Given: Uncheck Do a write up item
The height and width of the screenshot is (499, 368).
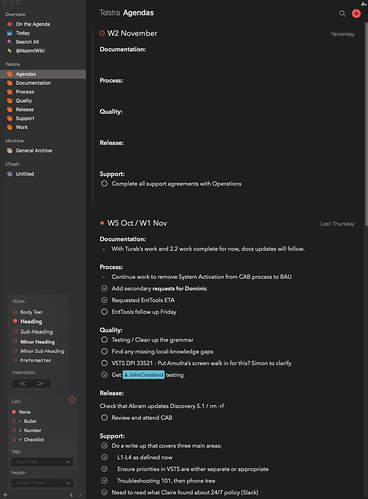Looking at the screenshot, I should (x=104, y=446).
